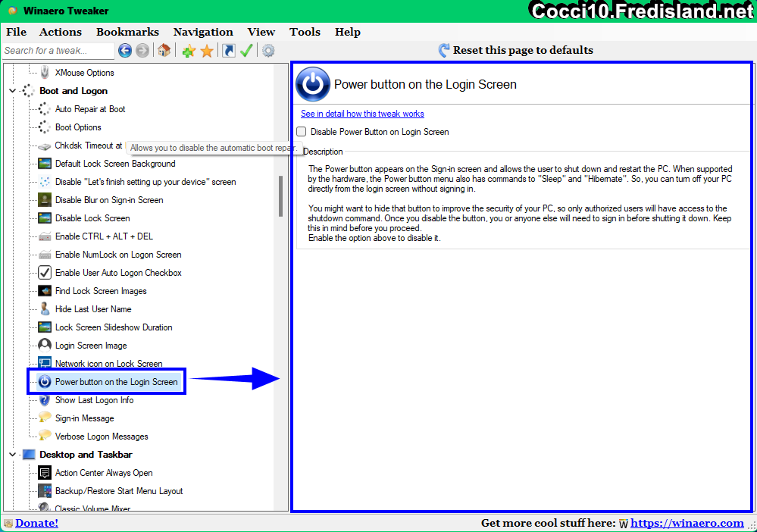Open the File menu
This screenshot has width=757, height=532.
[17, 32]
